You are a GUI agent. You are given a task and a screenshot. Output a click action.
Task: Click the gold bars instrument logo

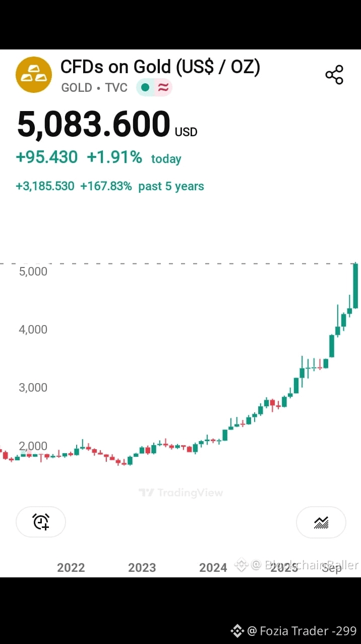[x=34, y=74]
